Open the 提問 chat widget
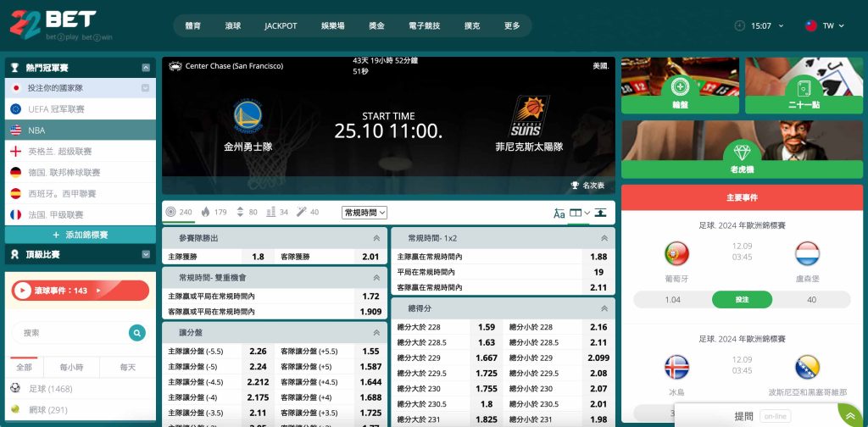Viewport: 868px width, 427px height. (743, 417)
